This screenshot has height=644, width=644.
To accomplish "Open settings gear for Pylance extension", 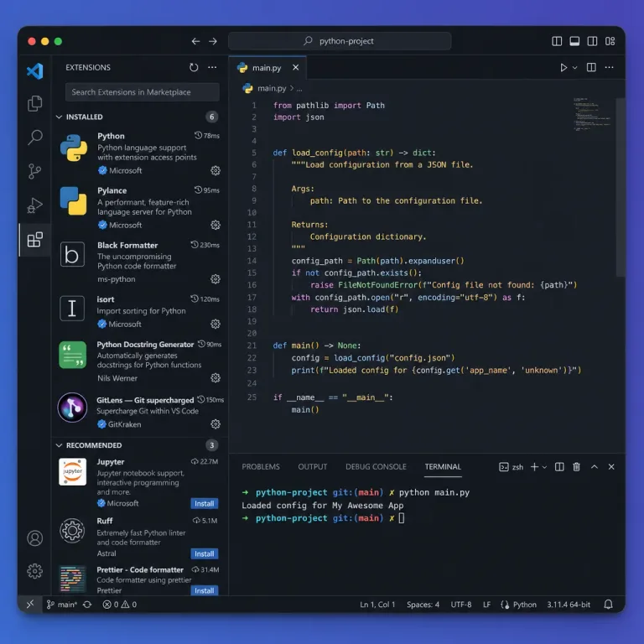I will tap(216, 225).
